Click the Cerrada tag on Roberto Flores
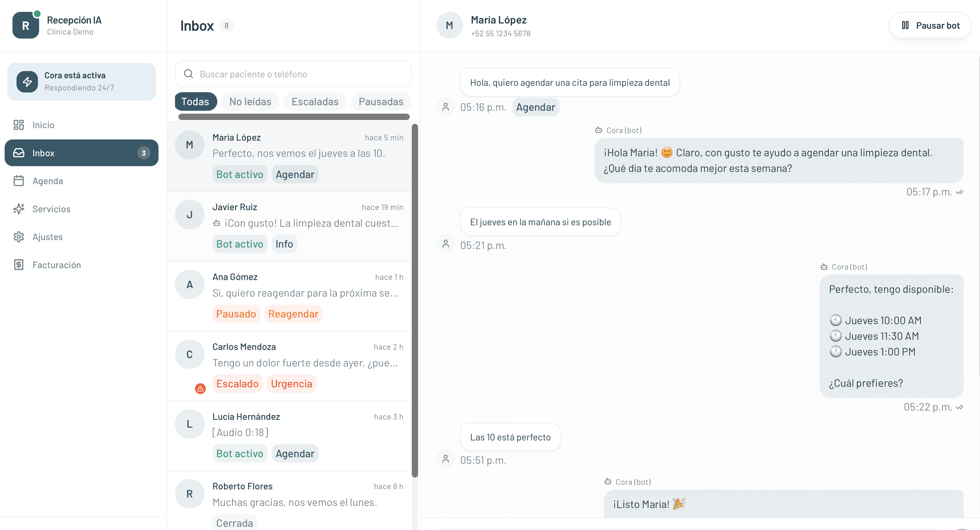Image resolution: width=980 pixels, height=530 pixels. click(234, 523)
